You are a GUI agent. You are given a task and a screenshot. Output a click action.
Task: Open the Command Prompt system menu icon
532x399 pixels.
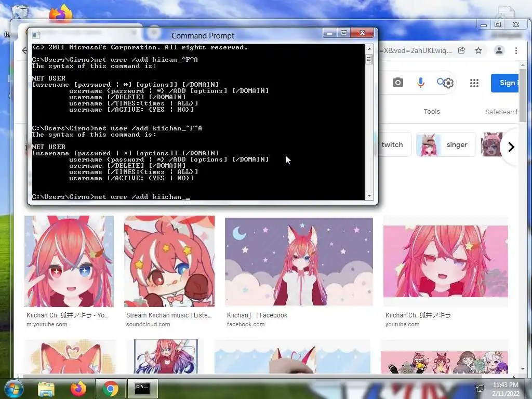36,35
